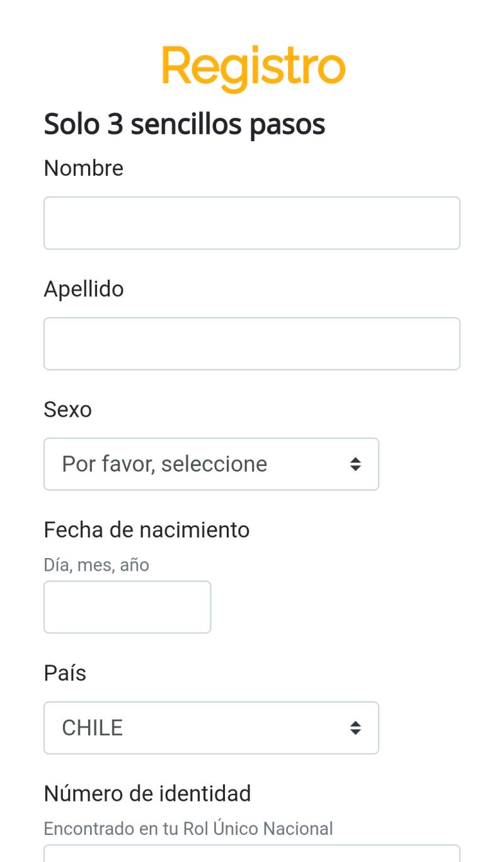Image resolution: width=504 pixels, height=862 pixels.
Task: Click the 'Por favor, seleccione' placeholder text
Action: (x=164, y=464)
